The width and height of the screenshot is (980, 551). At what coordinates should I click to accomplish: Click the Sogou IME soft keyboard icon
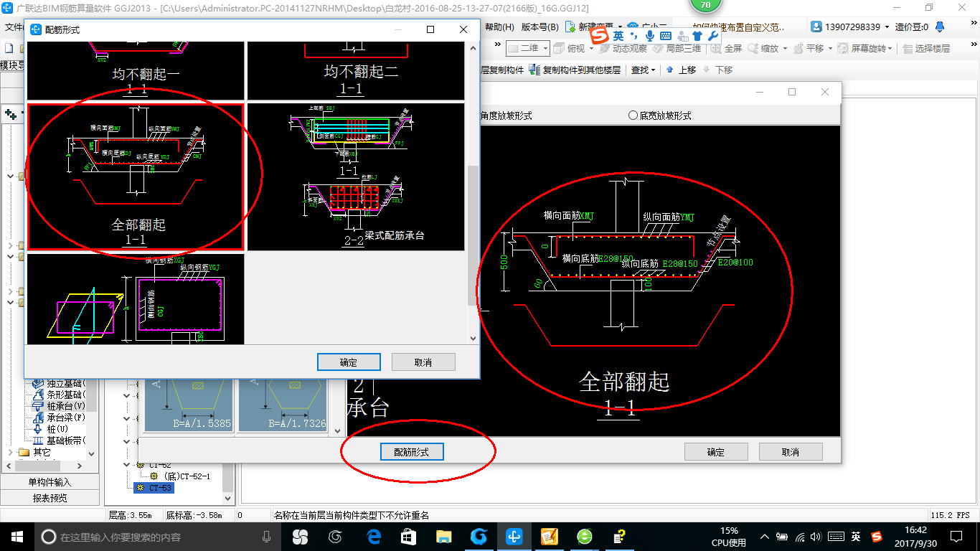tap(666, 35)
